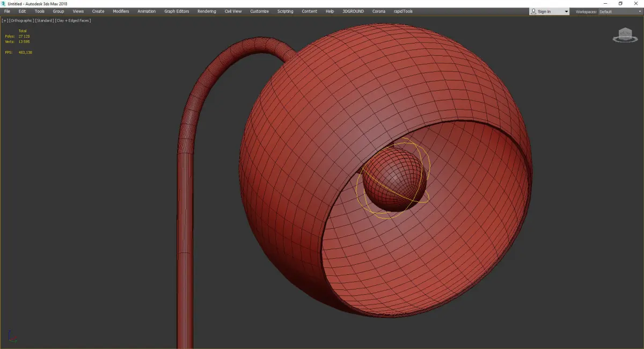Open the Standard viewport shading menu
The height and width of the screenshot is (349, 644).
coord(44,20)
